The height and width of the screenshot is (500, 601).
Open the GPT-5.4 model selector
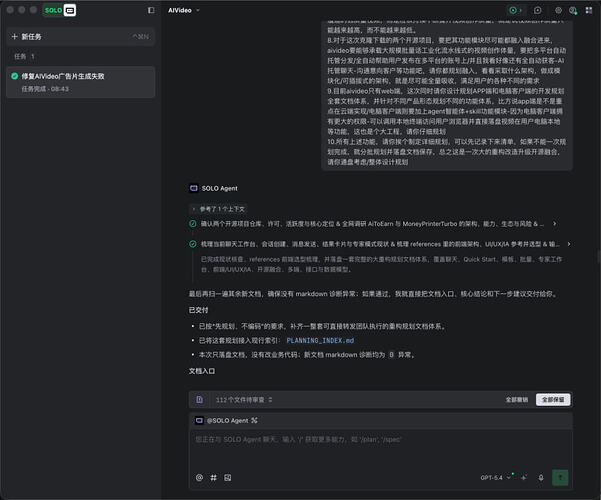[x=496, y=477]
